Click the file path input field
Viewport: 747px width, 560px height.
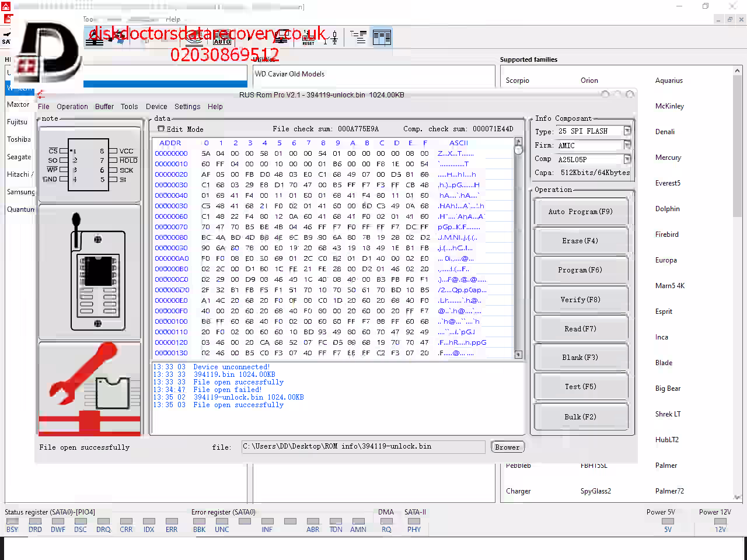(363, 447)
